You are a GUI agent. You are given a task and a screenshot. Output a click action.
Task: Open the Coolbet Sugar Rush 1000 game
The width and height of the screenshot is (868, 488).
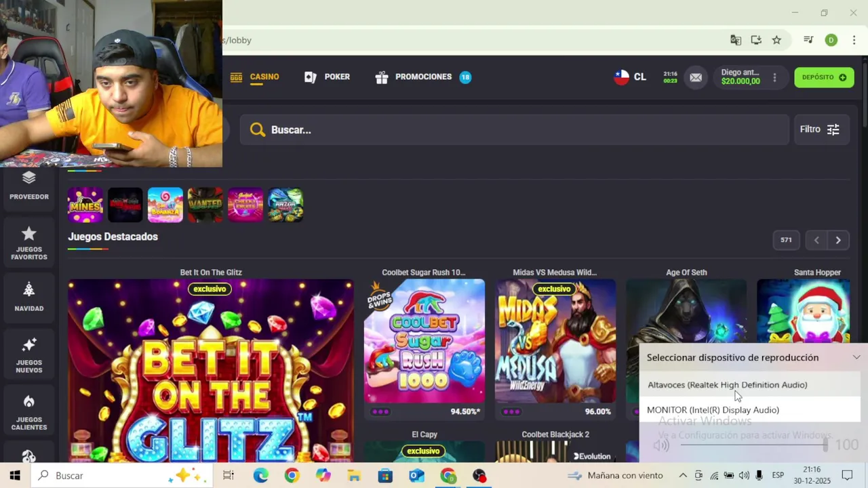425,341
